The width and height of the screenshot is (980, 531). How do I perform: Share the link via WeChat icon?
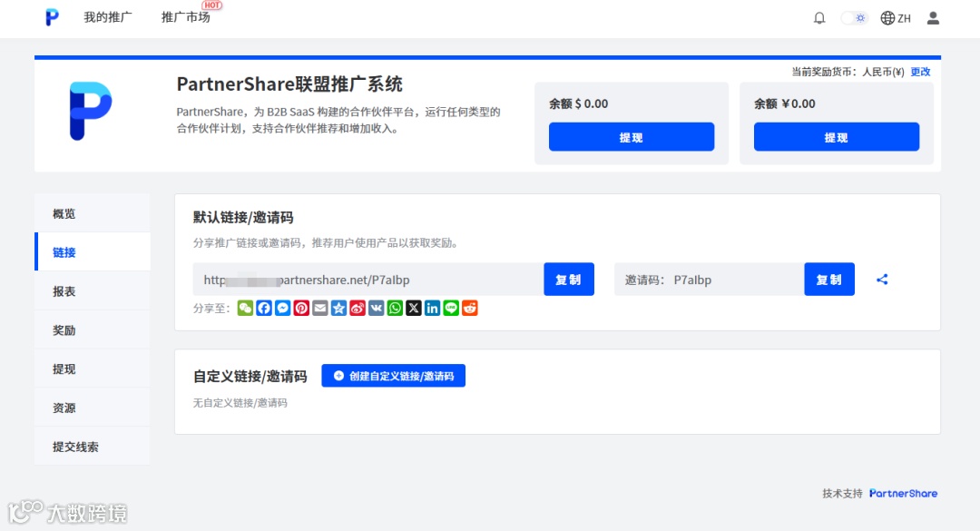[x=245, y=308]
